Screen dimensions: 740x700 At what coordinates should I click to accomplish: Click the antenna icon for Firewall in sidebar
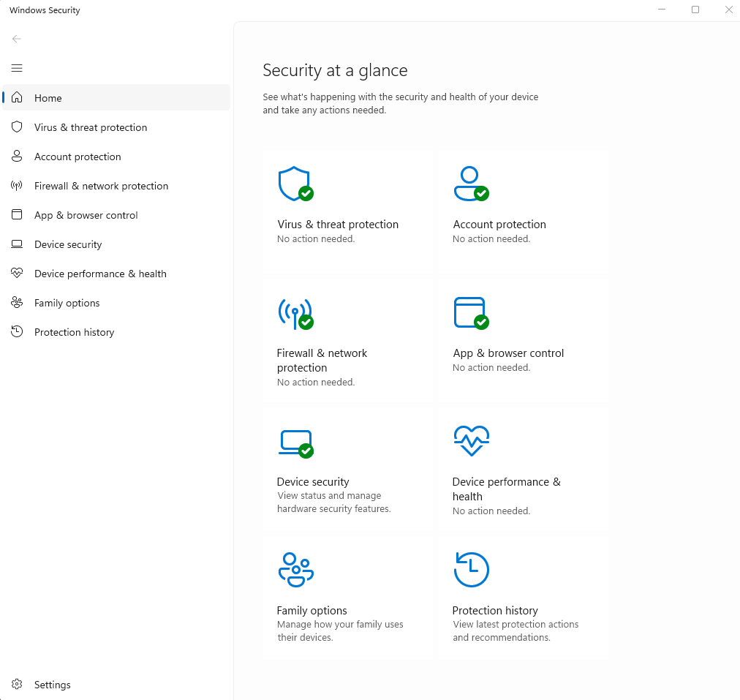point(17,186)
